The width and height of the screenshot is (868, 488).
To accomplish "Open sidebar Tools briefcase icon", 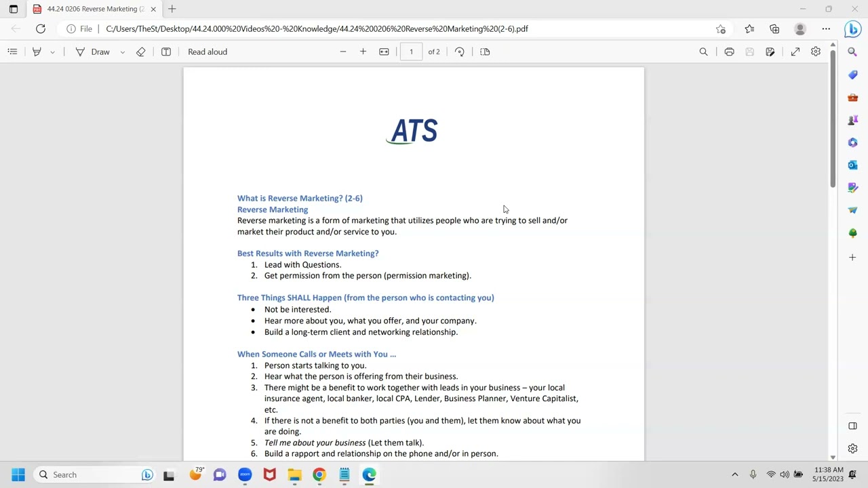I will [x=852, y=98].
